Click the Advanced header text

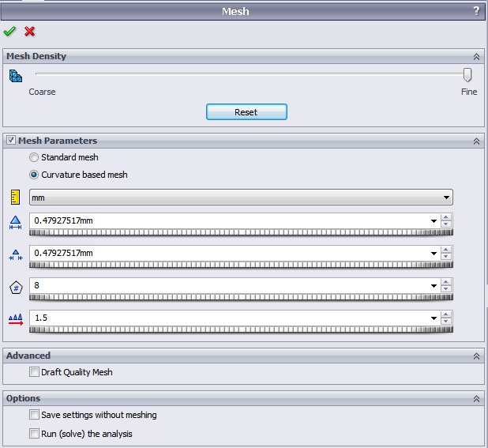28,356
